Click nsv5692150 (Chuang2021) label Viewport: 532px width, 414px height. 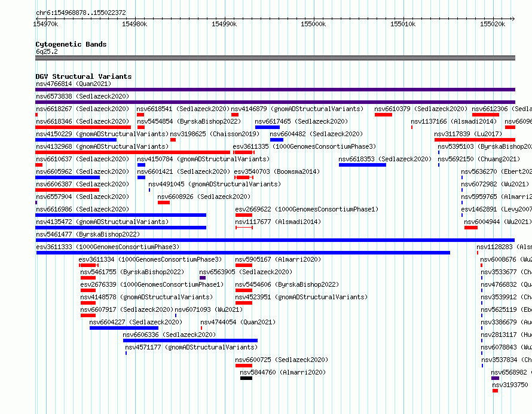tap(479, 159)
